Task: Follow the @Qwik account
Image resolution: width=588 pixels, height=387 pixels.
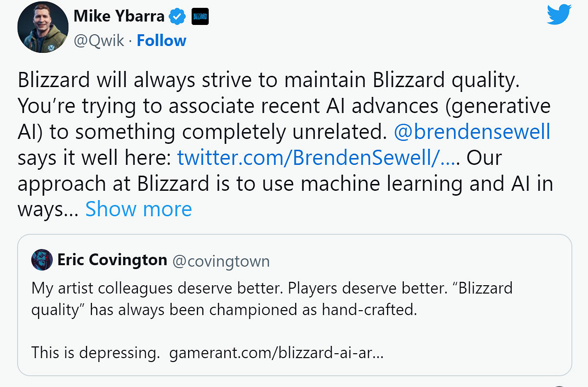Action: [x=161, y=41]
